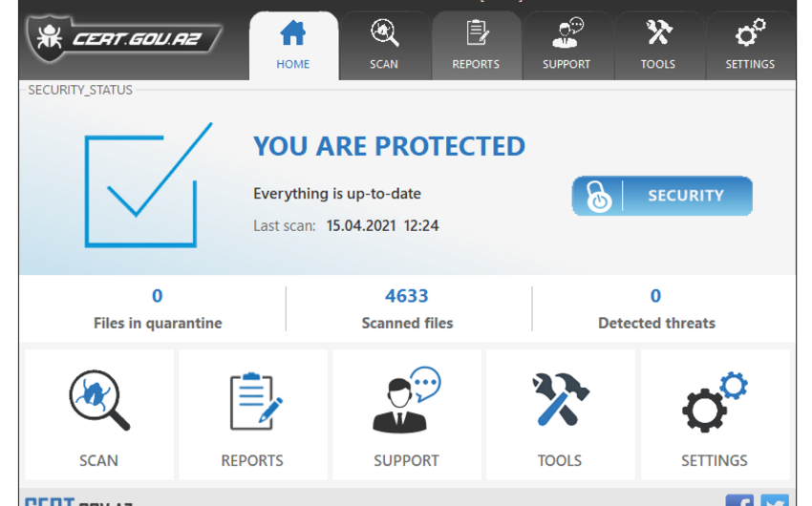The image size is (812, 506).
Task: Switch to the Reports tab
Action: [x=476, y=45]
